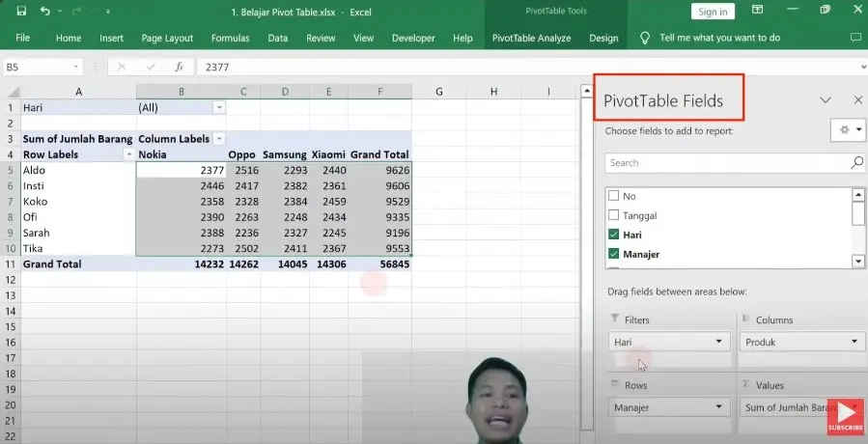Open the Formulas tab
Image resolution: width=868 pixels, height=444 pixels.
pyautogui.click(x=231, y=39)
